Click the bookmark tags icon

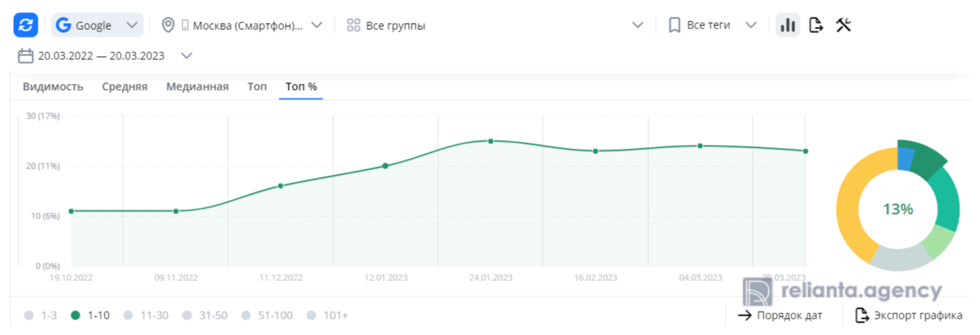674,25
